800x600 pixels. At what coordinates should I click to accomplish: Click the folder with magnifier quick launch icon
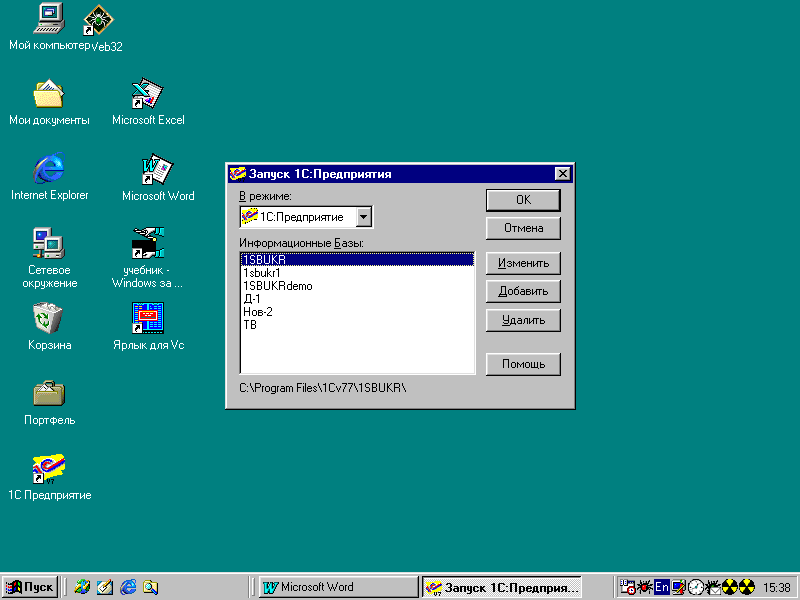coord(151,587)
